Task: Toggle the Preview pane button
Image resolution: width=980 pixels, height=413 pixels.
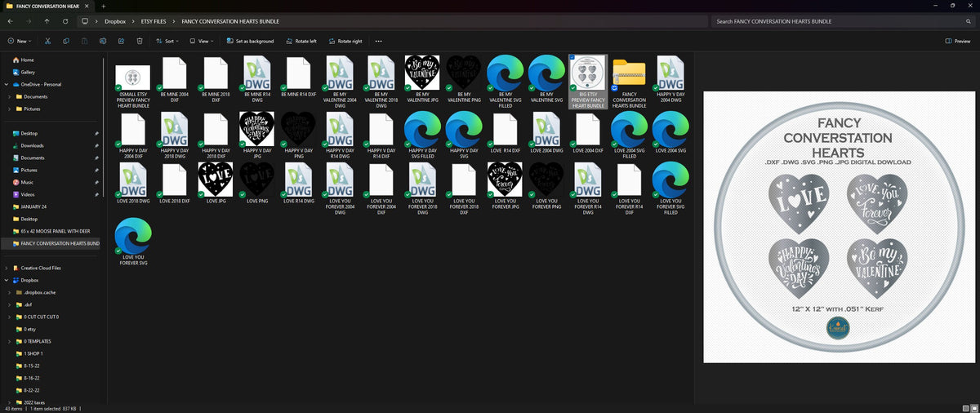Action: click(958, 41)
